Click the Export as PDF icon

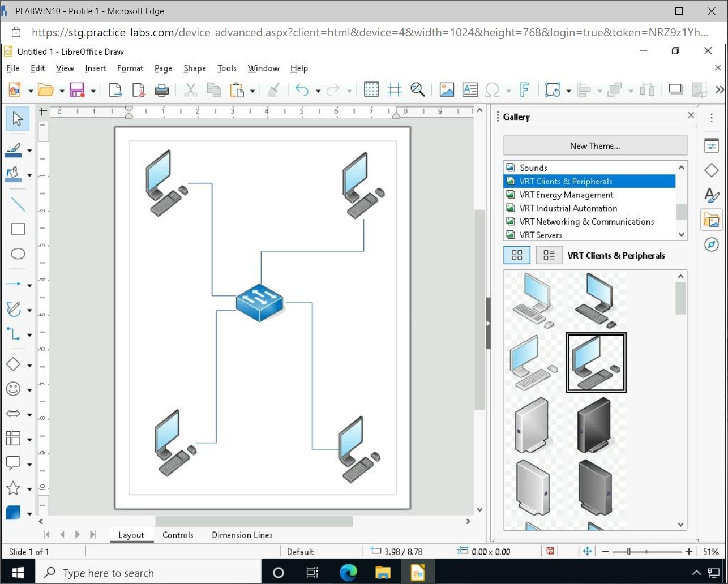[139, 90]
